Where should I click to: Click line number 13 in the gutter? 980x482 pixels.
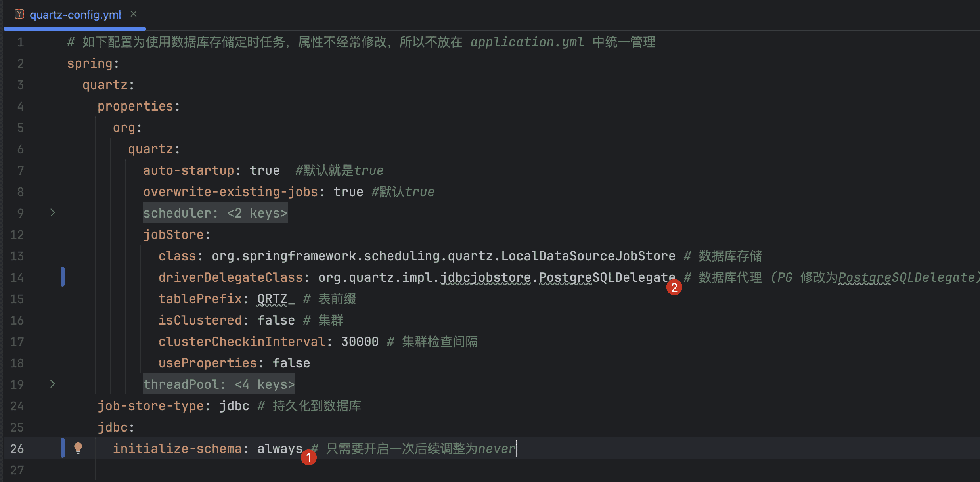[17, 256]
